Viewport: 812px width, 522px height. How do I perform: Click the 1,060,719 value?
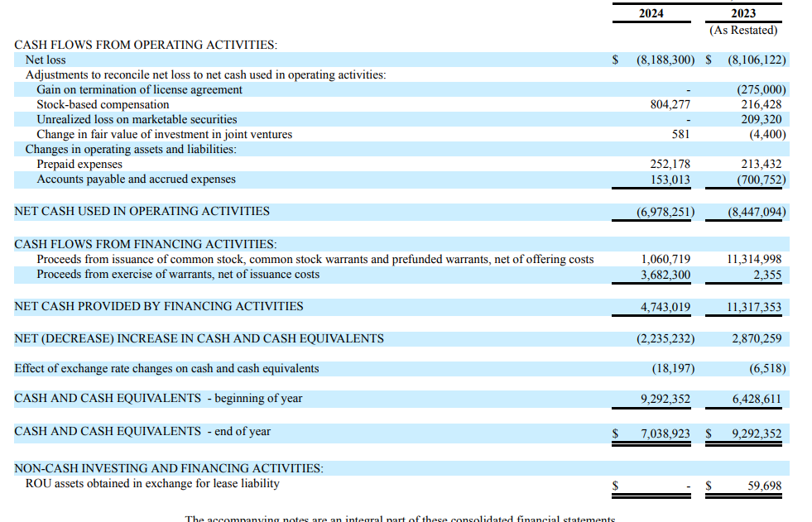(x=665, y=259)
